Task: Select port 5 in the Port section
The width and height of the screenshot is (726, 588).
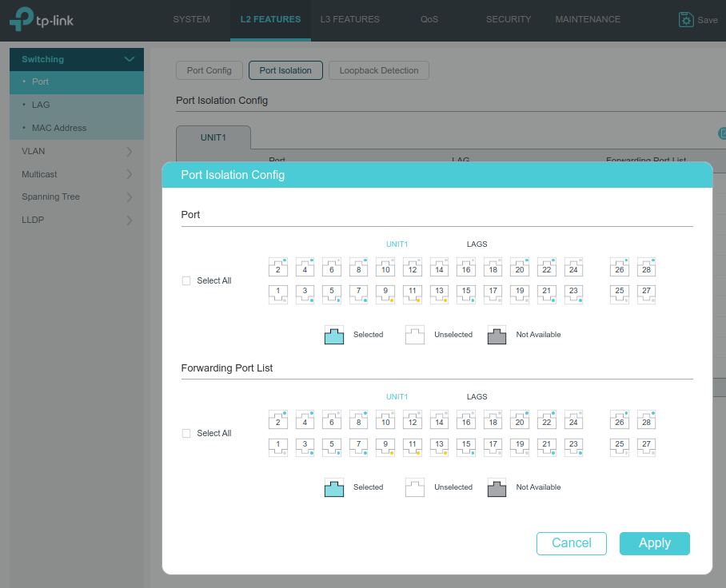Action: [x=332, y=294]
